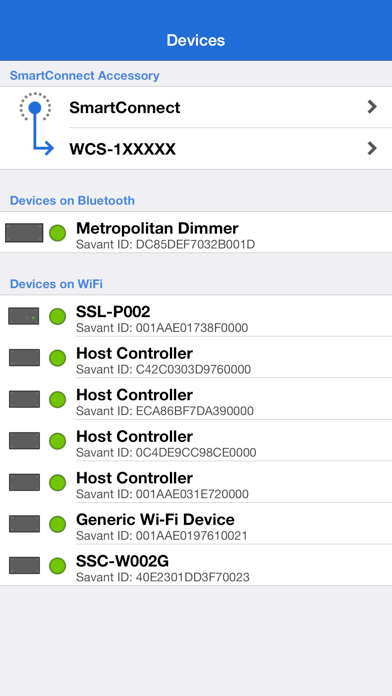Tap the Metropolitan Dimmer device icon
Screen dimensions: 392x696
[x=24, y=233]
